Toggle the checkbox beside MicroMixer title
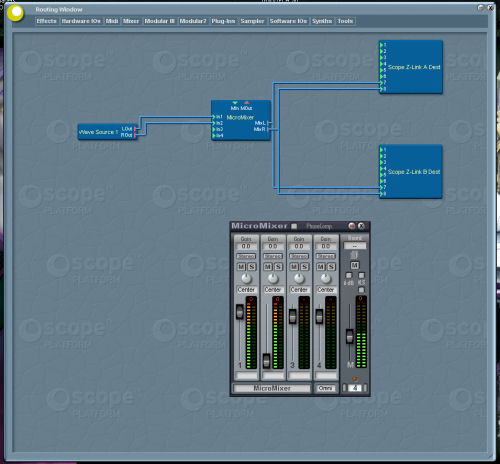This screenshot has width=500, height=464. [294, 226]
